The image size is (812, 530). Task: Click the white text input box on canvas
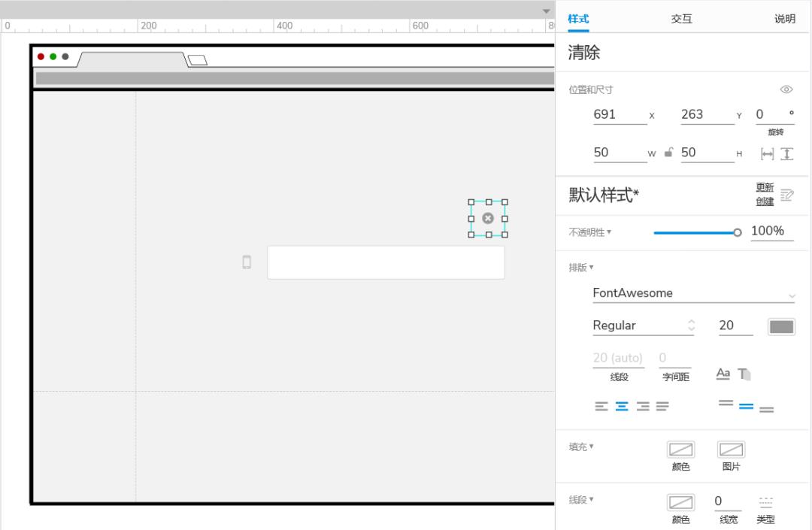(x=386, y=262)
